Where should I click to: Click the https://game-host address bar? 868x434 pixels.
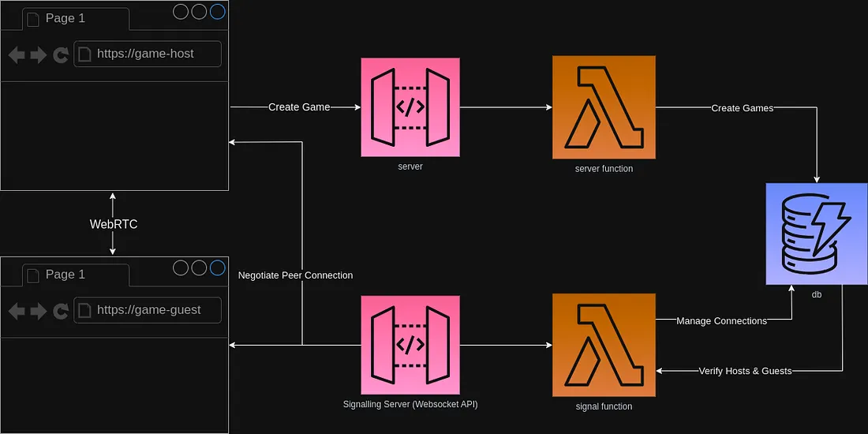point(147,54)
